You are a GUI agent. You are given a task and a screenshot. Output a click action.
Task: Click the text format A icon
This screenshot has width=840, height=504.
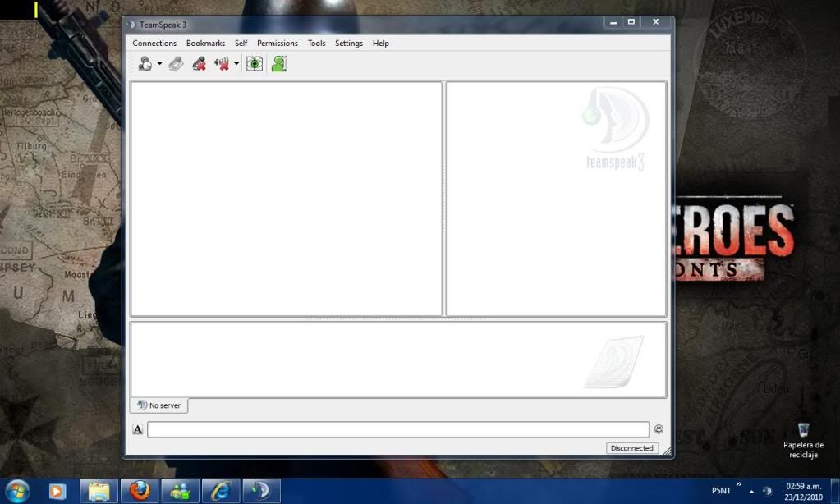tap(138, 429)
